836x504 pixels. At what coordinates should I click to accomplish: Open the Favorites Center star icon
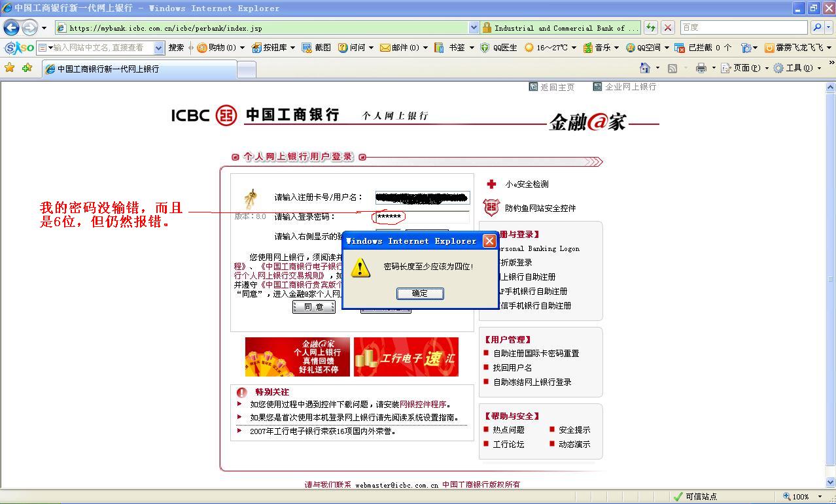tap(9, 68)
